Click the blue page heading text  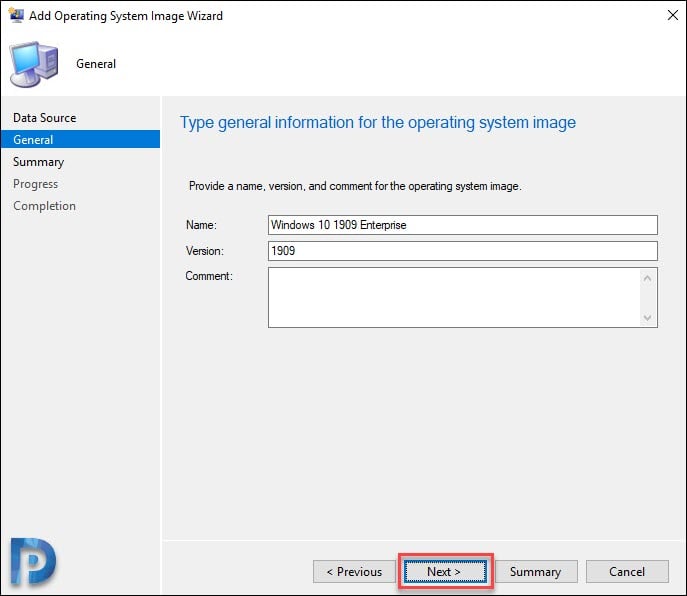378,123
